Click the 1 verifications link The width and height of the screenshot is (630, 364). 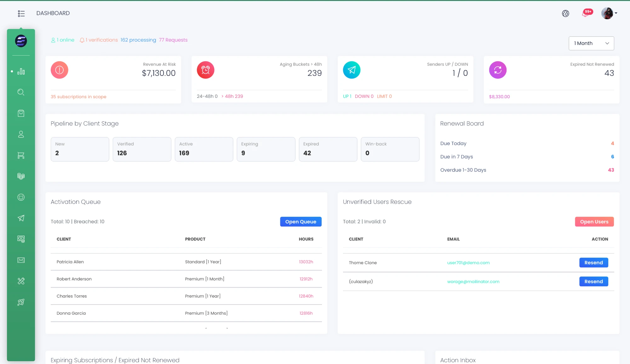pyautogui.click(x=99, y=40)
